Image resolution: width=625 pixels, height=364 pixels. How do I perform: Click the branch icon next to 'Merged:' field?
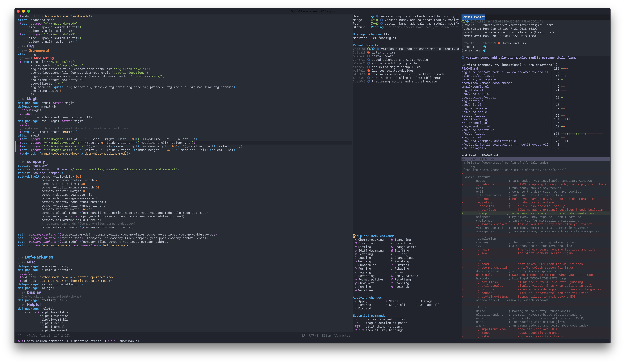485,47
